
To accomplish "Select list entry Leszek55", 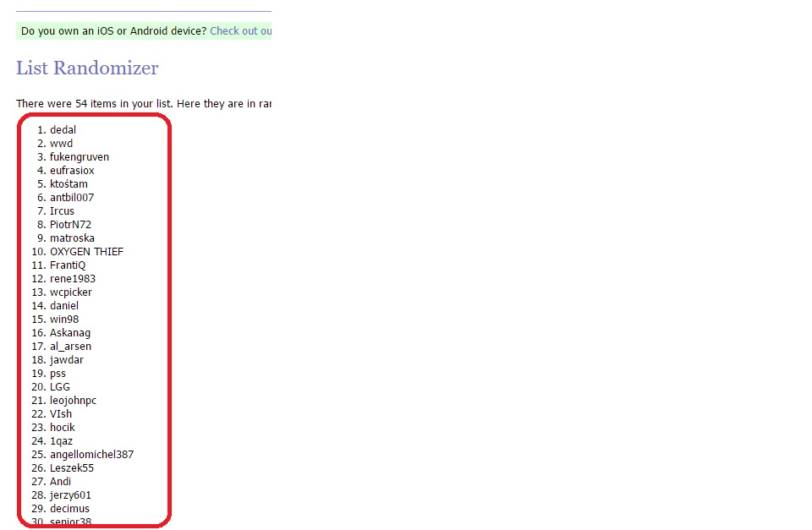I will (72, 468).
